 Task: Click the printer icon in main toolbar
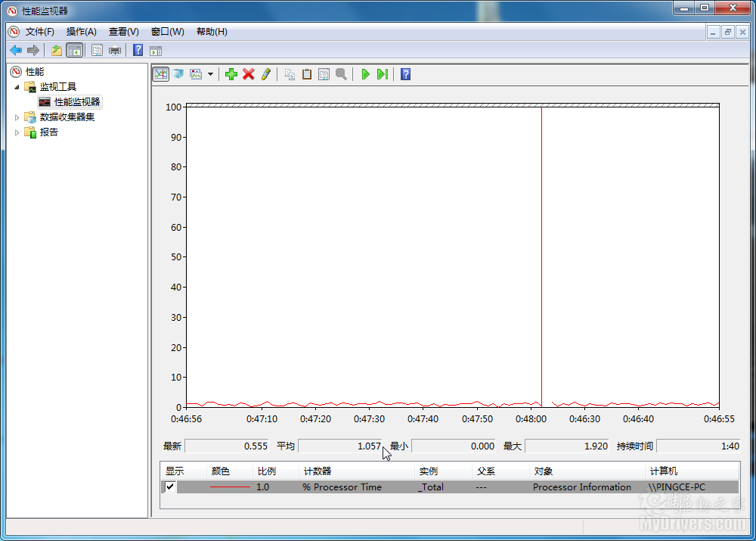click(x=115, y=51)
